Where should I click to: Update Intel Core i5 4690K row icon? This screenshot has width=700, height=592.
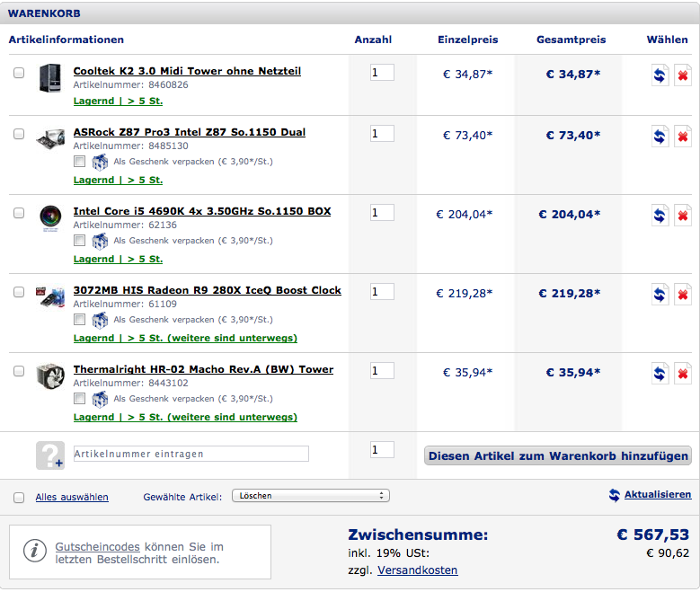[x=660, y=216]
